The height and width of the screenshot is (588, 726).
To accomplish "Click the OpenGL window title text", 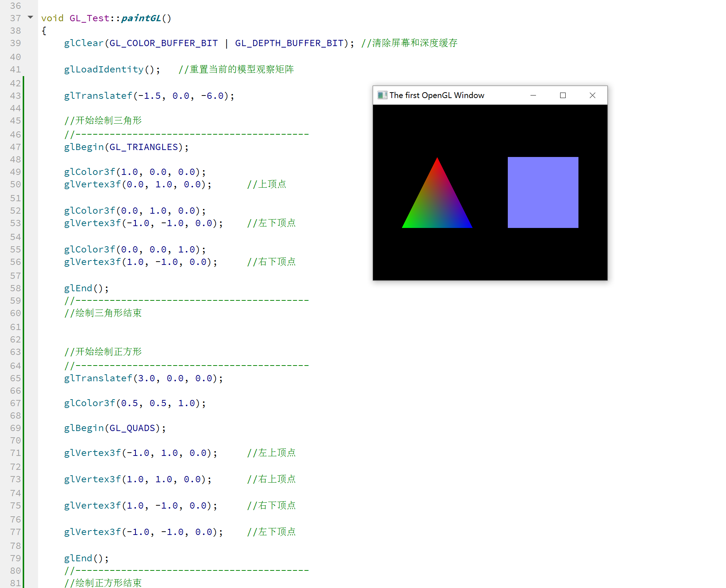I will click(x=436, y=95).
